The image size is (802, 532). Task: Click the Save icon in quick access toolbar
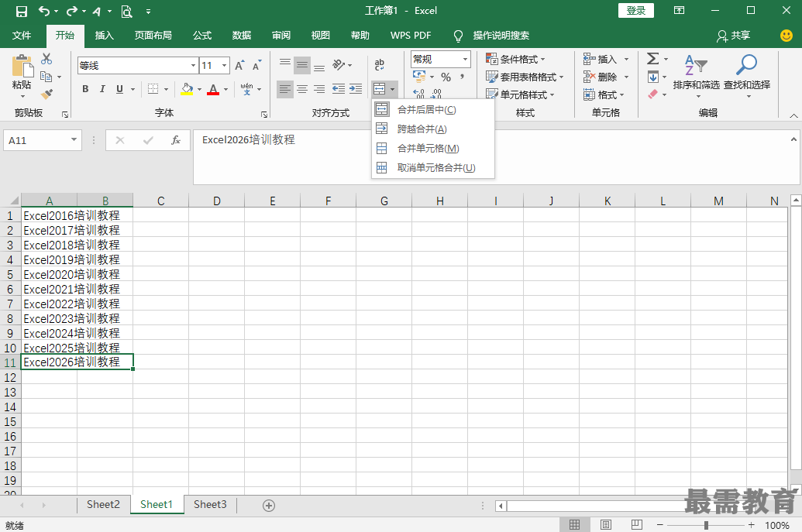22,12
